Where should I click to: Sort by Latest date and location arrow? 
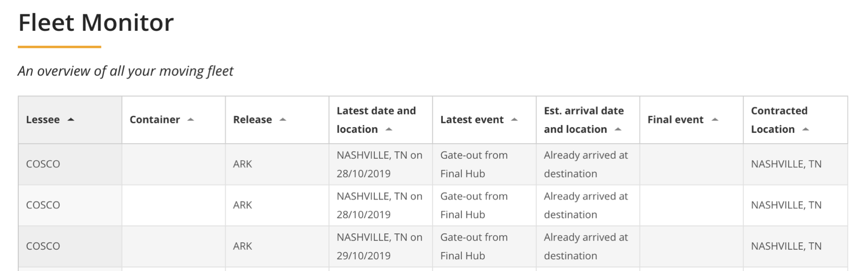click(x=389, y=129)
